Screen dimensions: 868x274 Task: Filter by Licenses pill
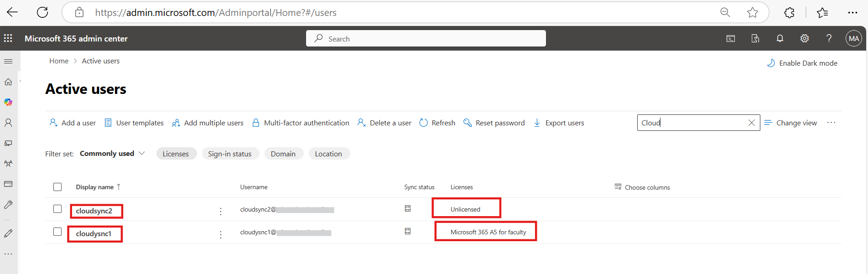pos(176,154)
